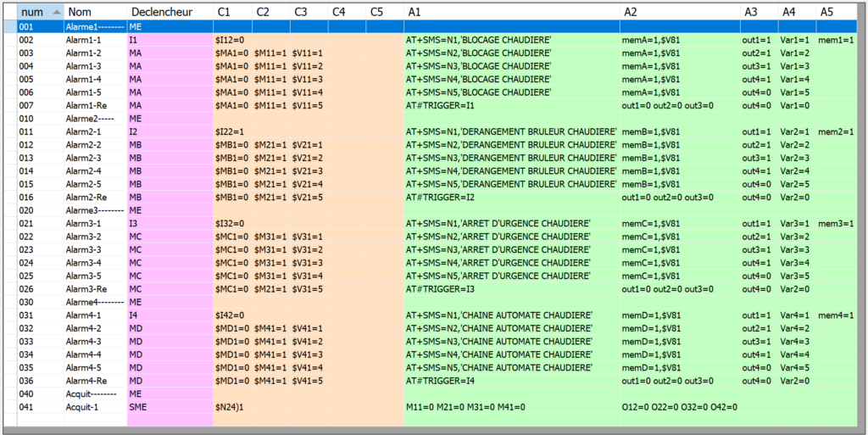Click the M11=0 M21=0 M31=0 M41=0 cell
The image size is (868, 435).
click(x=466, y=407)
